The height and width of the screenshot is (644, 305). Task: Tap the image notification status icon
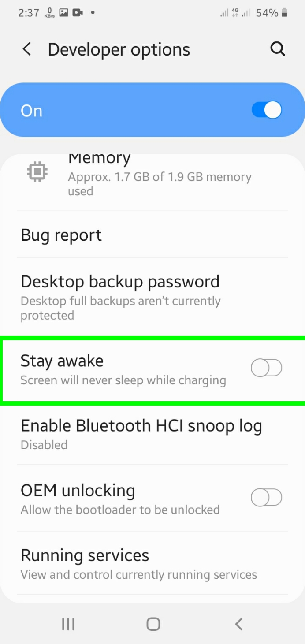[64, 13]
